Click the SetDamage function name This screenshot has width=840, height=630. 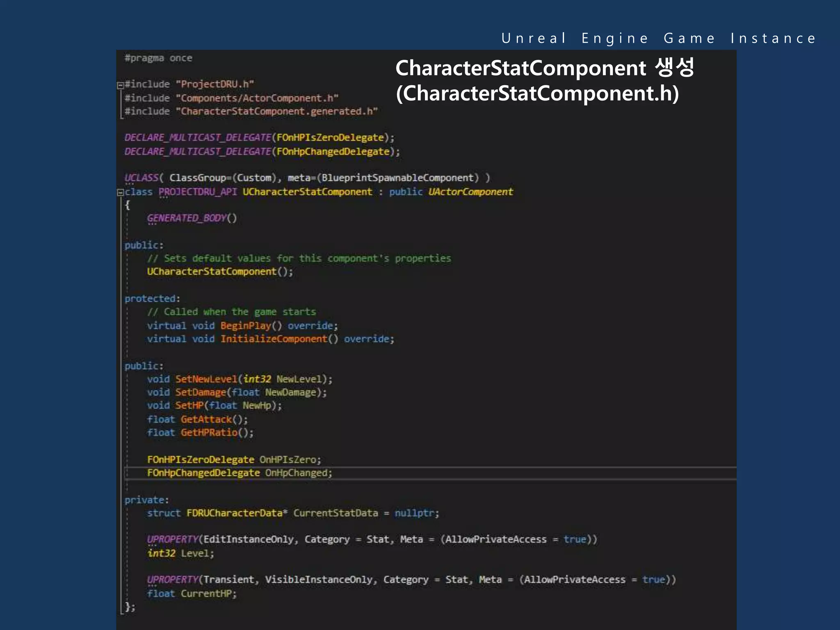(201, 392)
